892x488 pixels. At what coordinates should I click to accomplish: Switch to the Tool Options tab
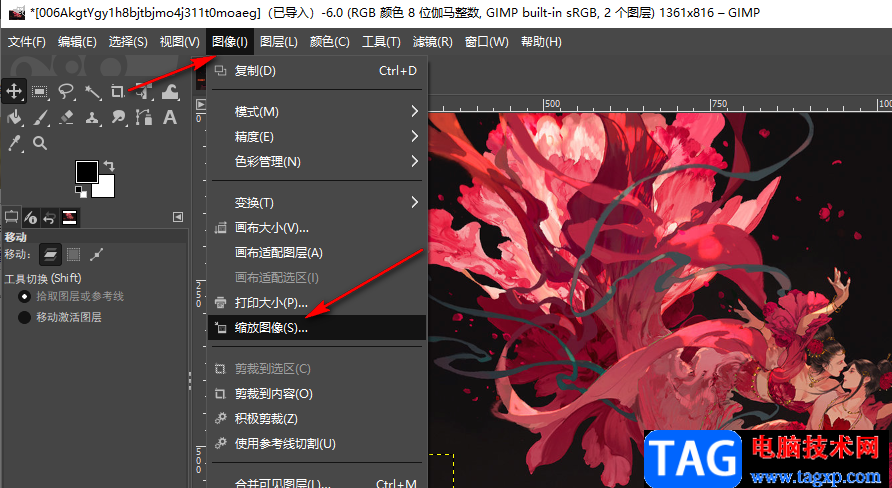(x=11, y=217)
